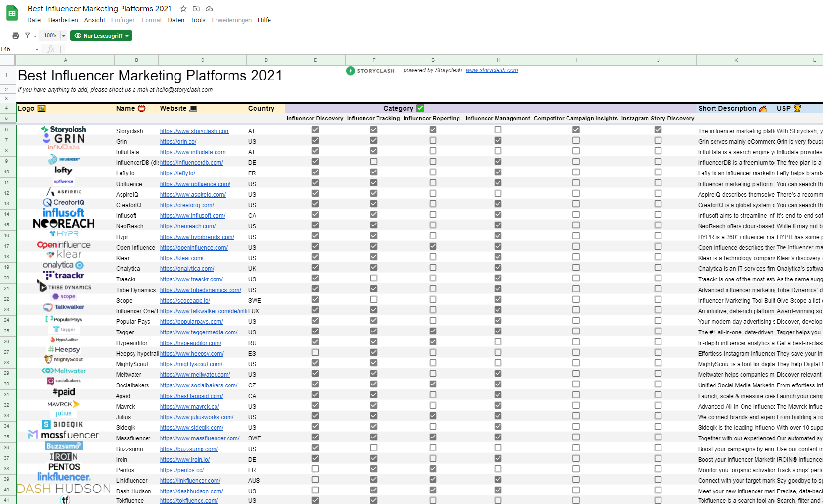The height and width of the screenshot is (504, 823).
Task: Click the NeoReach logo image
Action: pos(64,224)
